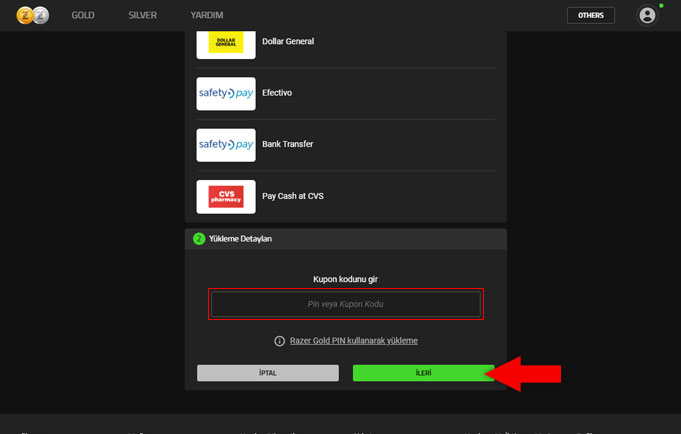Click the SafetyPay logo beside Bank Transfer
The width and height of the screenshot is (681, 434).
coord(226,145)
